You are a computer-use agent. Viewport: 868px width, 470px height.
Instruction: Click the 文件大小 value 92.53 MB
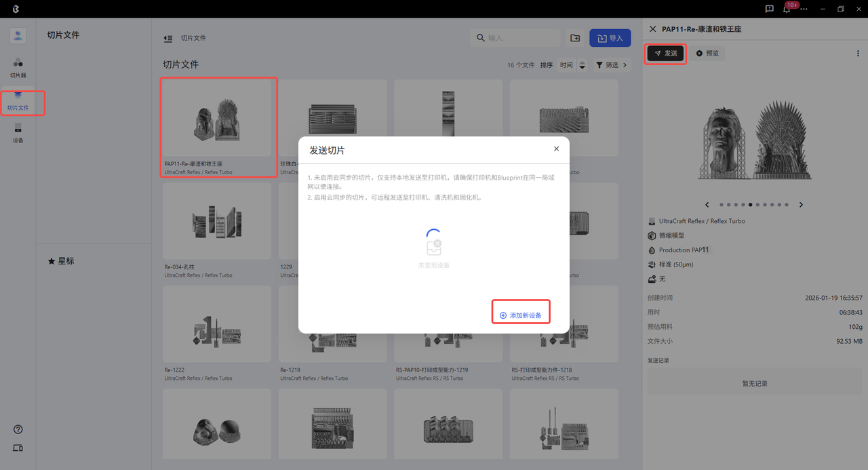(x=849, y=342)
